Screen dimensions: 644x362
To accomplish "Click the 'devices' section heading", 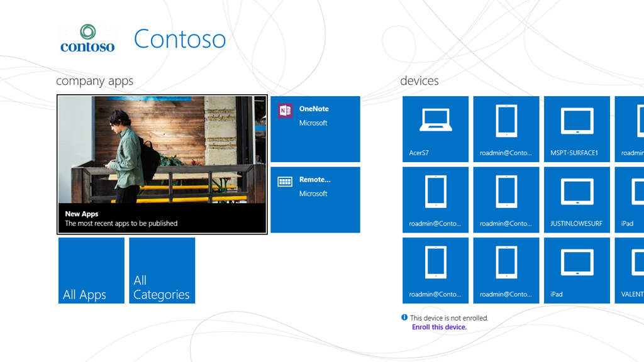I will pyautogui.click(x=419, y=81).
